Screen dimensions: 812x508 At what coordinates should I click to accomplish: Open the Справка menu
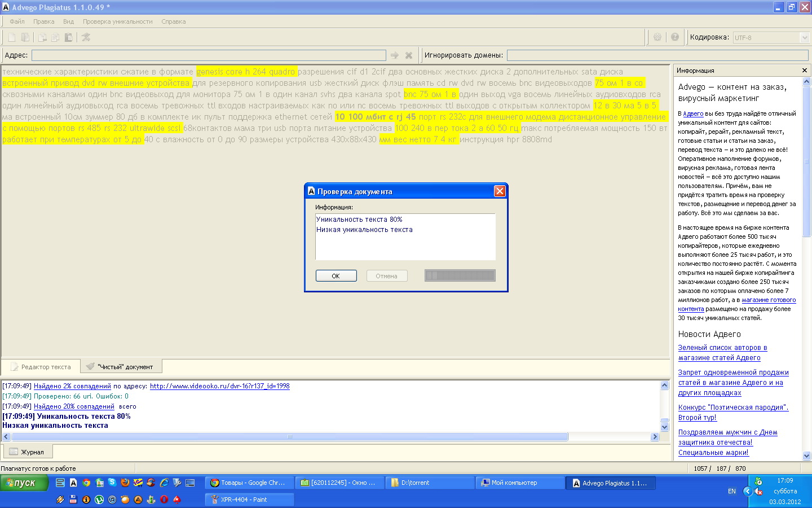pyautogui.click(x=173, y=21)
